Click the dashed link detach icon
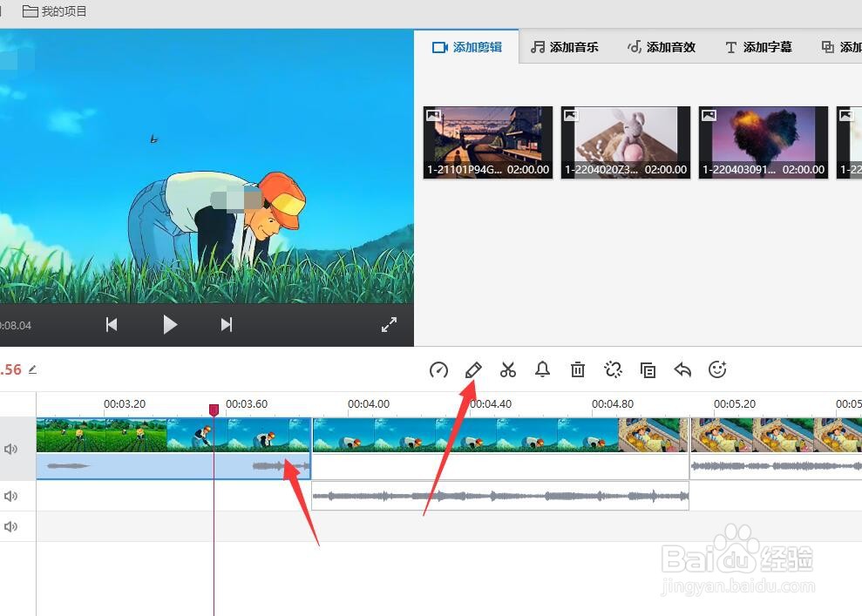This screenshot has width=862, height=616. [613, 369]
